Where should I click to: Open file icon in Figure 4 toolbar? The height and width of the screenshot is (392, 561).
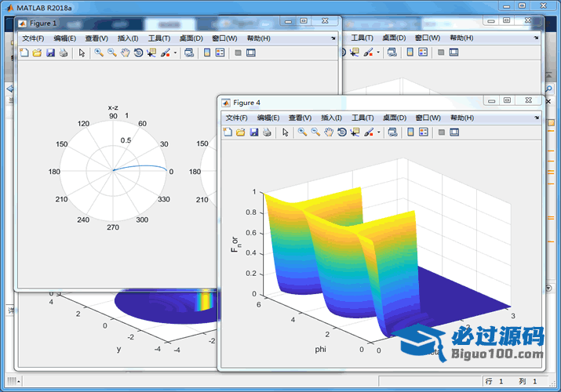[240, 132]
